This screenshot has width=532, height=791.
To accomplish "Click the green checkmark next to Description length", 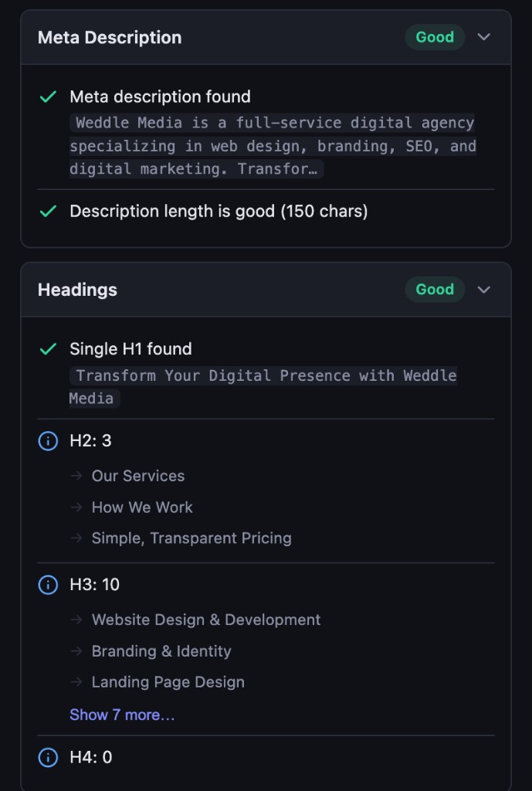I will click(x=49, y=211).
